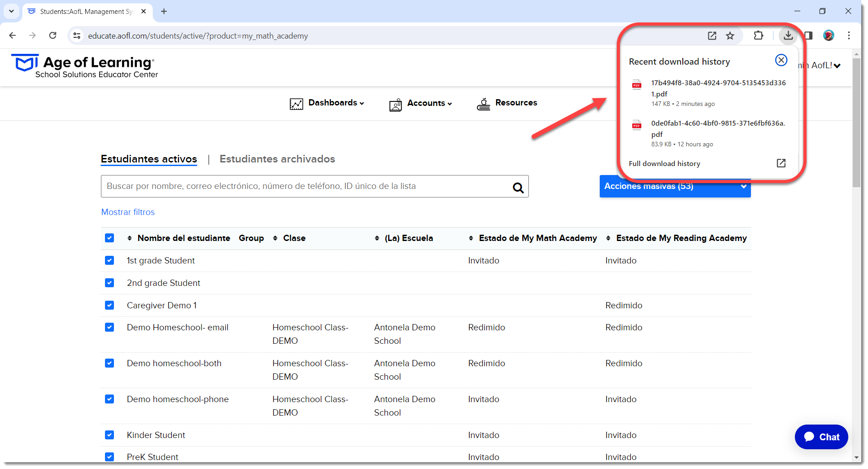This screenshot has width=868, height=469.
Task: Uncheck Demo Homeschool- email checkbox
Action: (109, 327)
